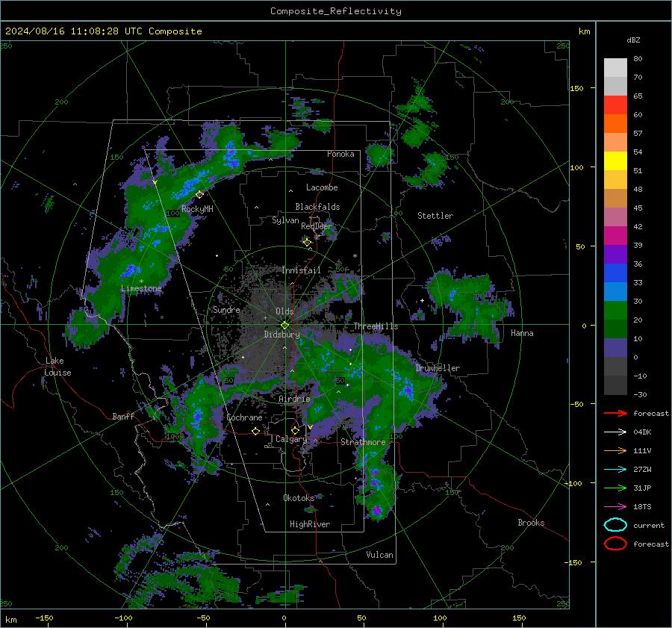This screenshot has width=672, height=628.
Task: Click the red forecast ellipse icon
Action: pos(615,544)
